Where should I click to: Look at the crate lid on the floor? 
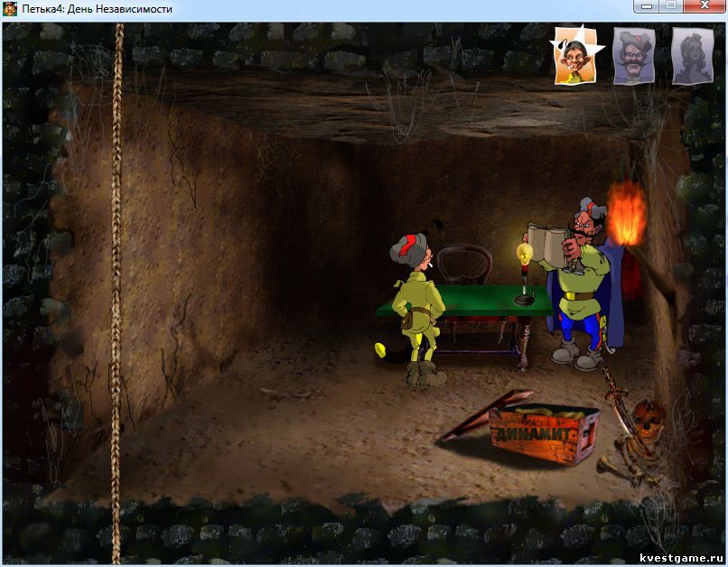[x=485, y=414]
